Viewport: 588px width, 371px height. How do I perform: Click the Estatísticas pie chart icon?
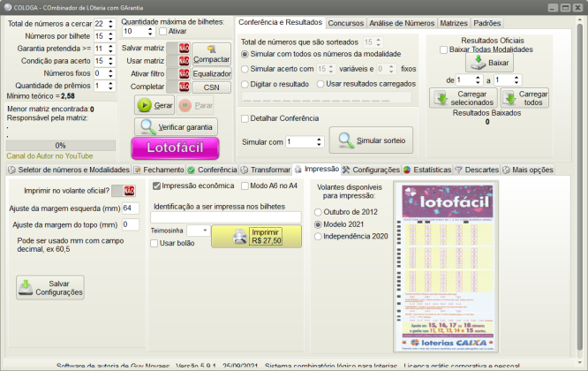tap(407, 170)
